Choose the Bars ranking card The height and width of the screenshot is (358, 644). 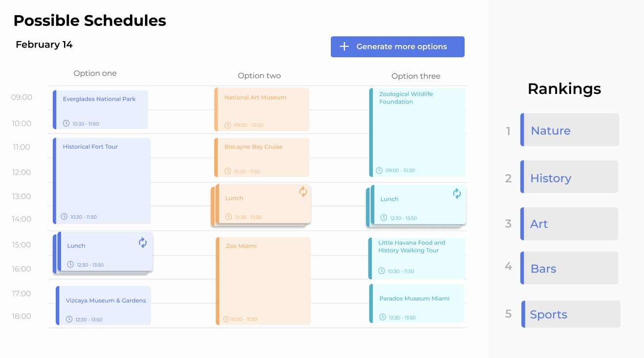(x=569, y=268)
